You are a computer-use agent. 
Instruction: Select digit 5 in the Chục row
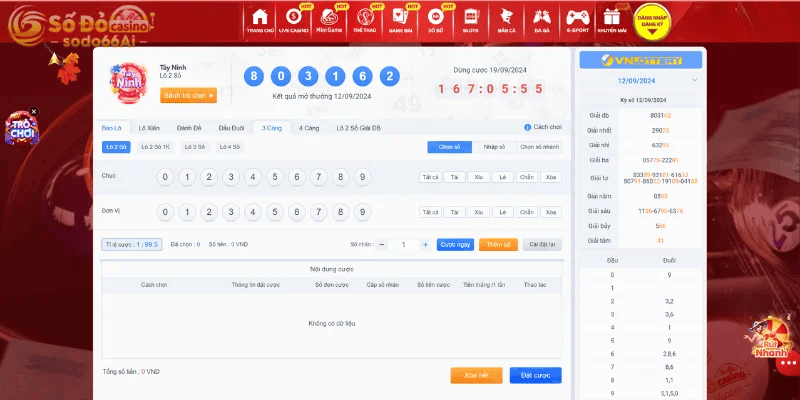tap(274, 177)
